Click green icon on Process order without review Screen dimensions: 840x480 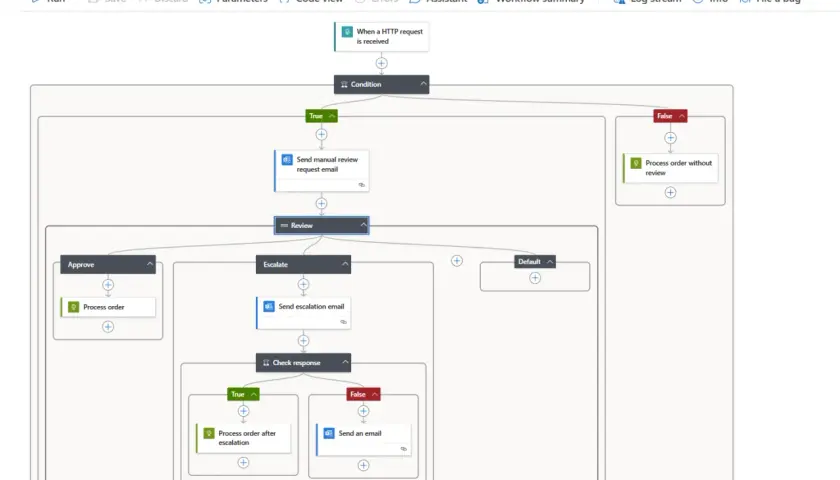636,163
